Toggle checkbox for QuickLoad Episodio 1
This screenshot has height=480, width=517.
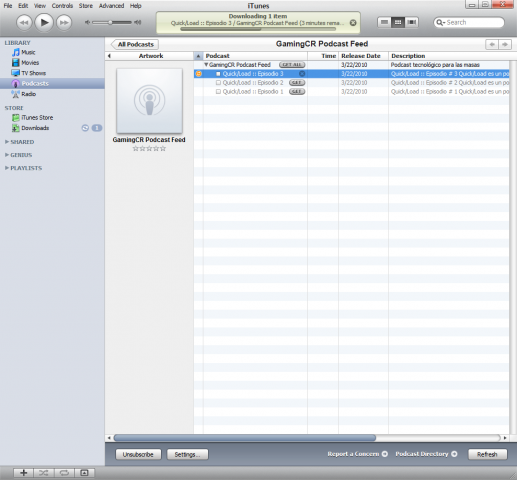(x=218, y=92)
